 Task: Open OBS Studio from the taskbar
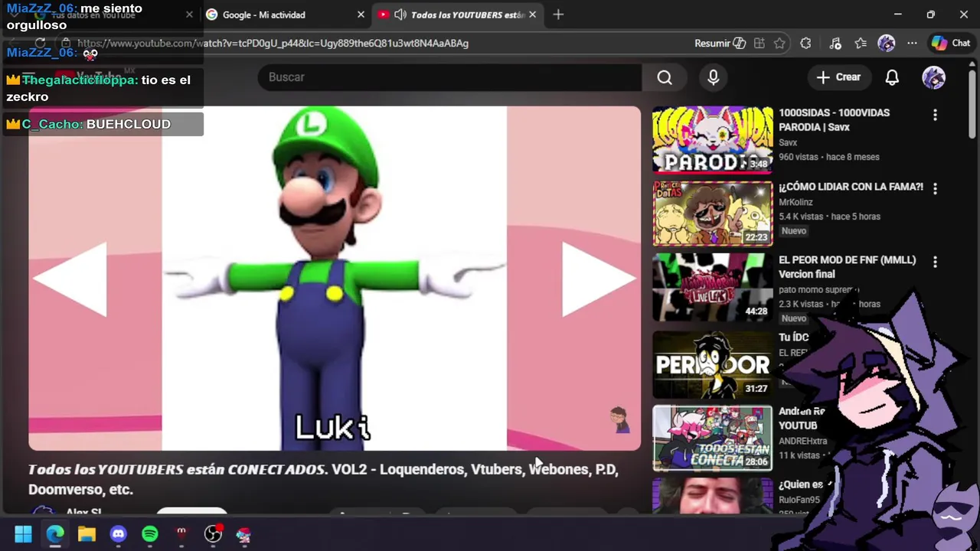click(213, 534)
